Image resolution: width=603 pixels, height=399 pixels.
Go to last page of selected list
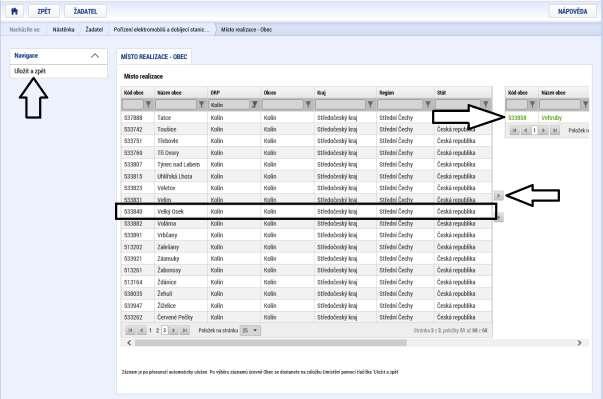555,131
